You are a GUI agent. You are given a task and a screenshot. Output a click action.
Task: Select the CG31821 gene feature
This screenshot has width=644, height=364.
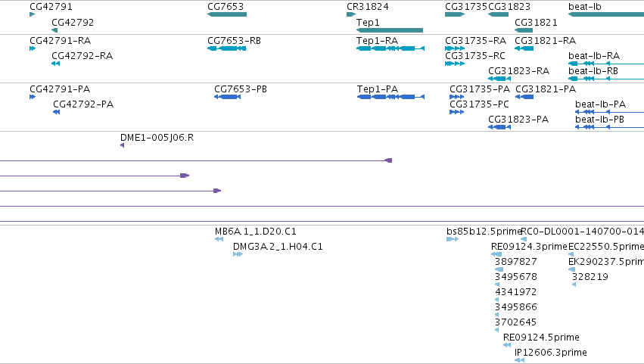pos(524,30)
